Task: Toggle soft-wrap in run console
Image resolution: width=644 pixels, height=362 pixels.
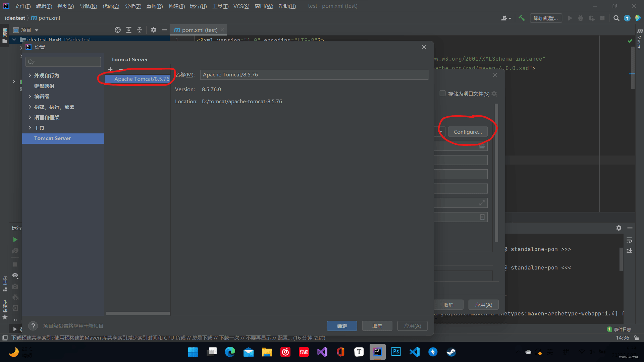Action: pyautogui.click(x=629, y=240)
